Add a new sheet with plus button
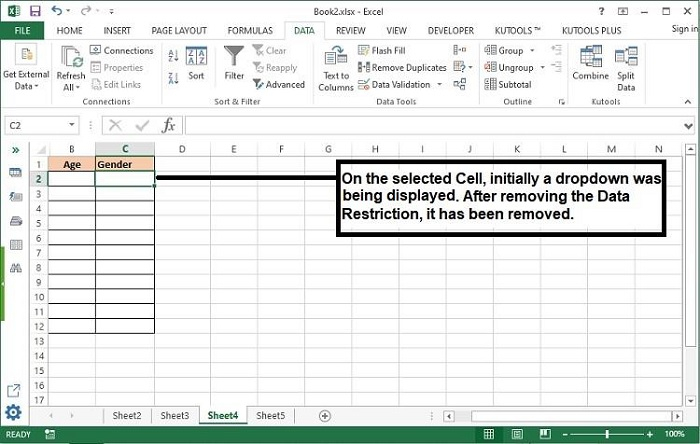 point(325,416)
